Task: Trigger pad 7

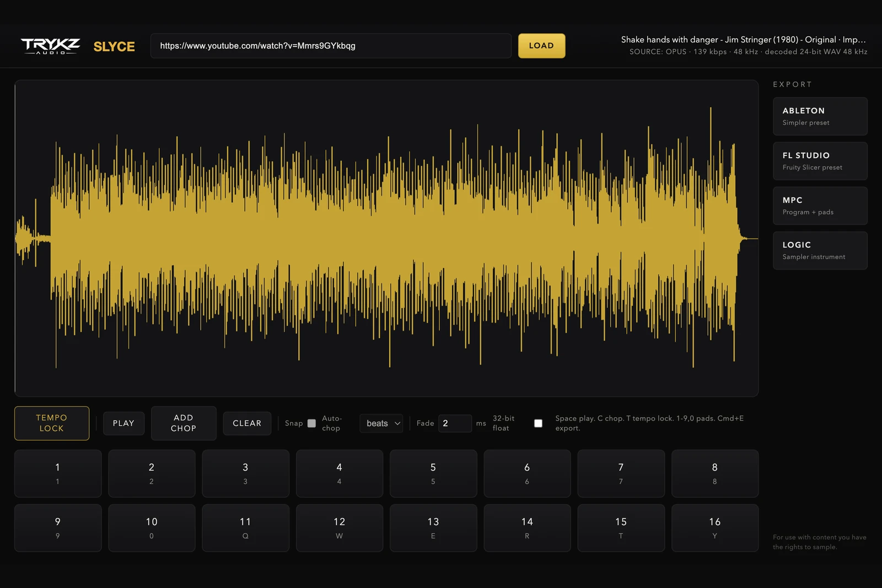Action: point(621,473)
